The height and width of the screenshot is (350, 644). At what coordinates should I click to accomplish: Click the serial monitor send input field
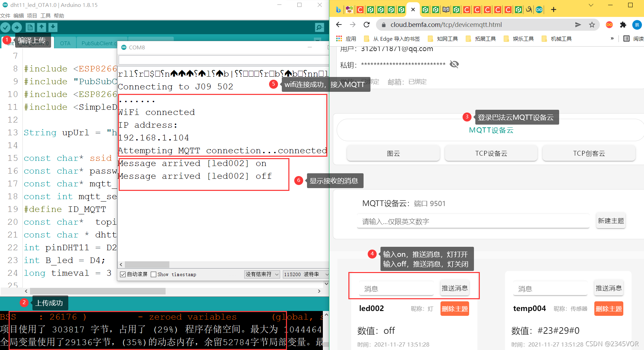pyautogui.click(x=224, y=60)
